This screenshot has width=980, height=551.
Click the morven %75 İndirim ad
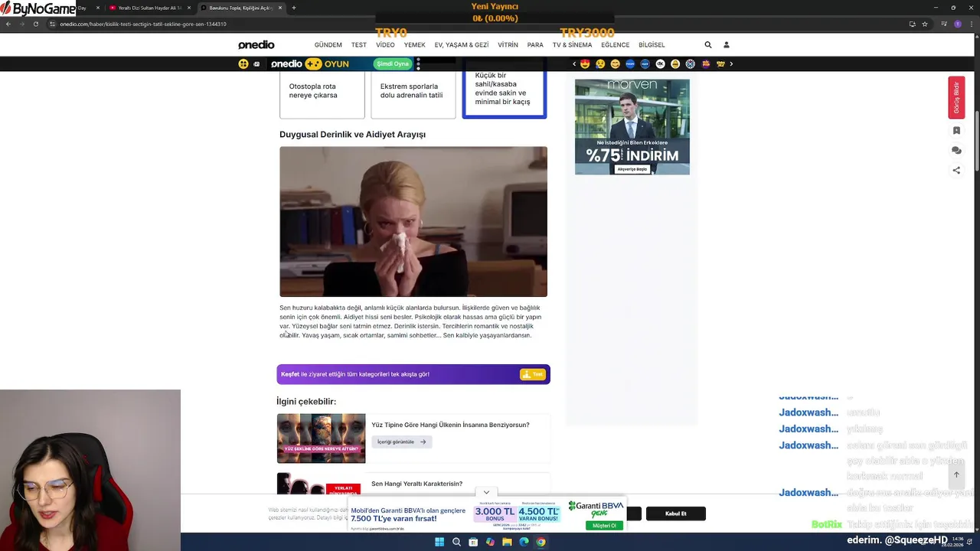(x=632, y=127)
